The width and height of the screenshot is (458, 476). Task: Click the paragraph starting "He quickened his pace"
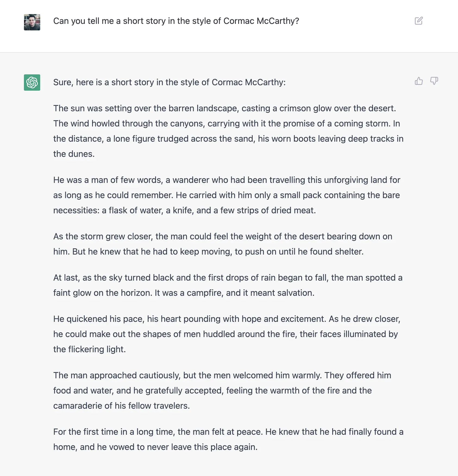click(x=227, y=334)
